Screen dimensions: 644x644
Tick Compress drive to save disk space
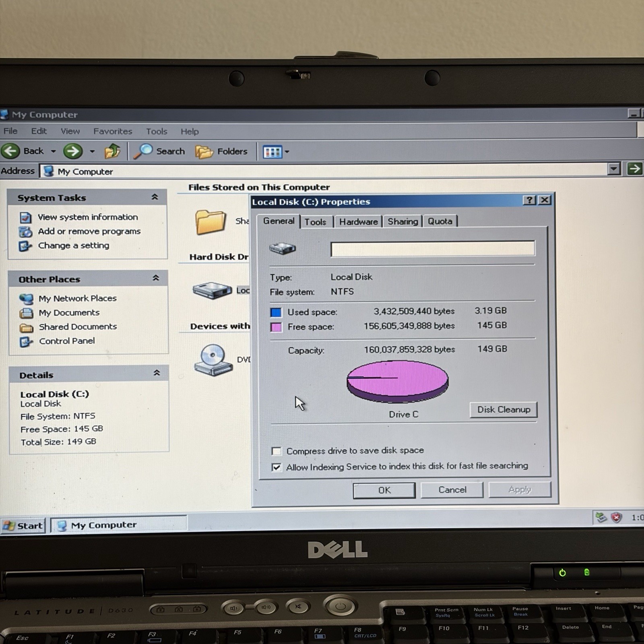click(277, 451)
